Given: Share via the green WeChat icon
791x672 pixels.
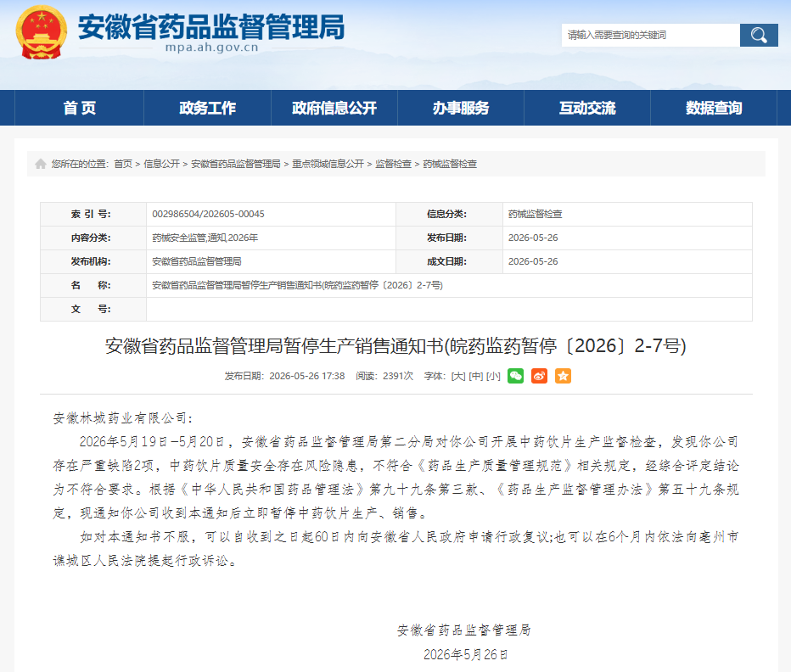Looking at the screenshot, I should click(515, 376).
